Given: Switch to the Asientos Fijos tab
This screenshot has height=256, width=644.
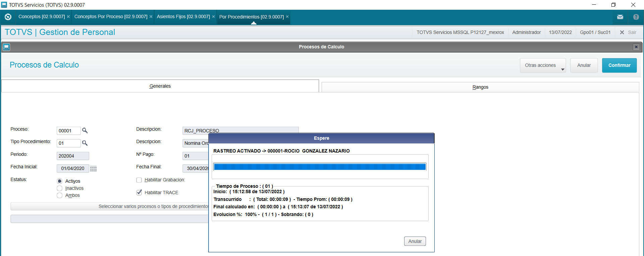Looking at the screenshot, I should [183, 16].
